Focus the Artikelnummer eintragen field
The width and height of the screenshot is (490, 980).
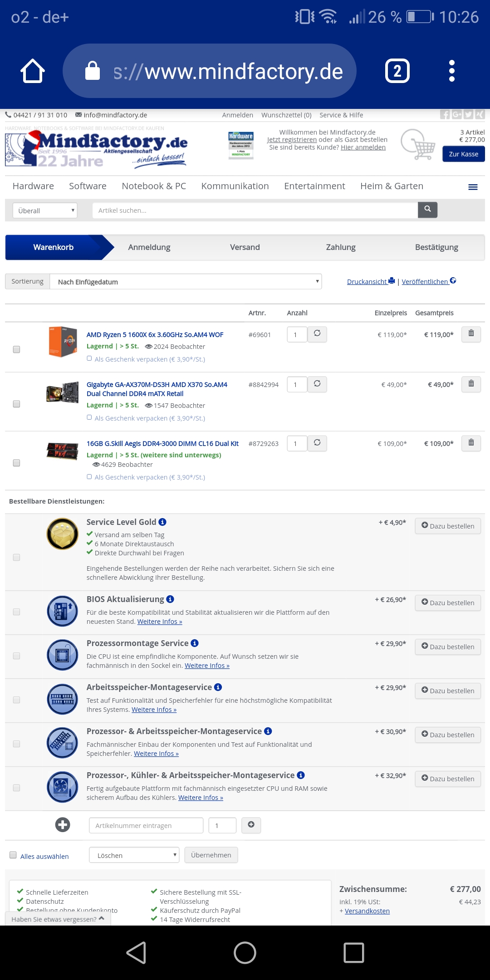click(146, 825)
